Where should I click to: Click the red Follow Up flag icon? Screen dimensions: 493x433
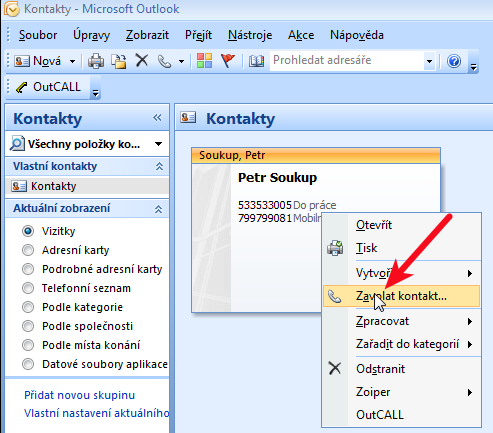click(228, 61)
